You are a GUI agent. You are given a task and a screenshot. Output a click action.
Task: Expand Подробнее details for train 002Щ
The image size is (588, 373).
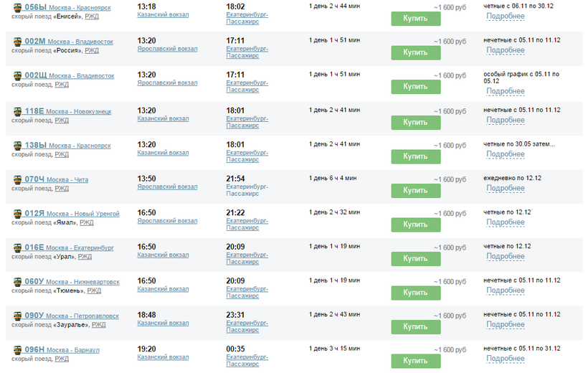tap(506, 91)
